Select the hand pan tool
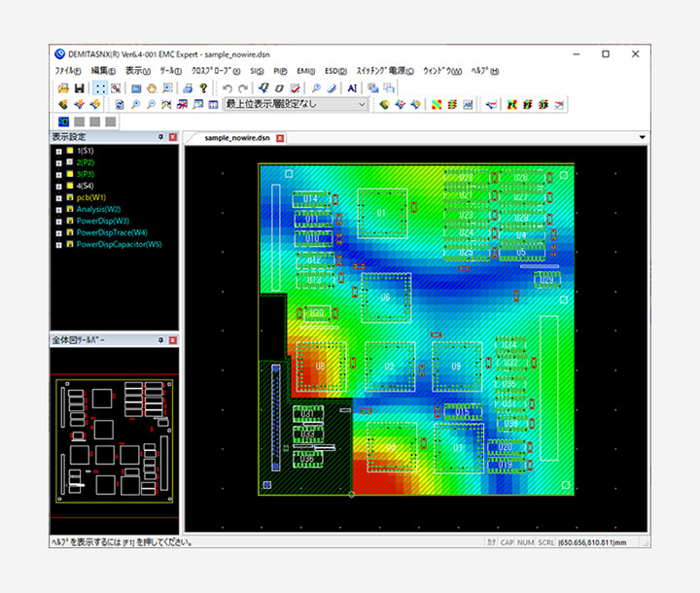Viewport: 700px width, 593px height. tap(151, 87)
